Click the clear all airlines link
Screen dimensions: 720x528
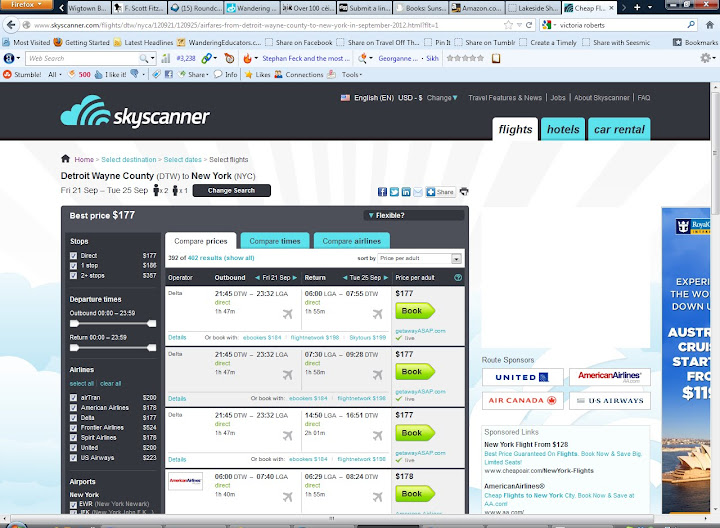[111, 383]
